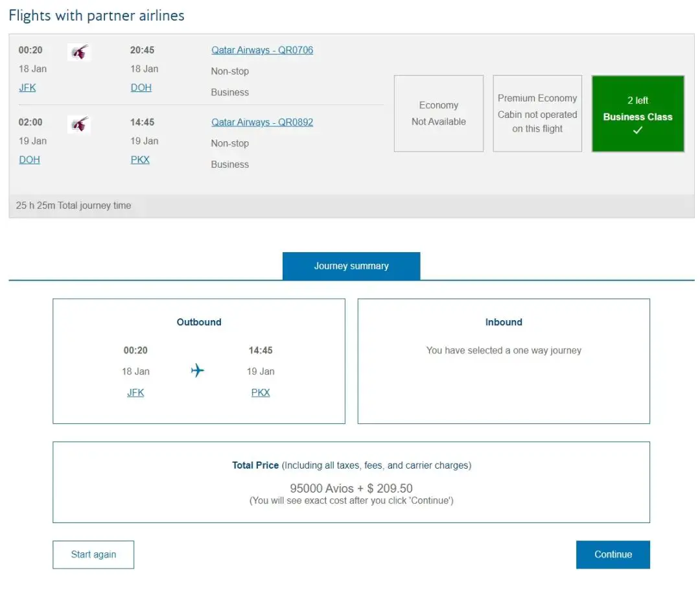The width and height of the screenshot is (700, 597).
Task: Open Qatar Airways - QR0892 flight details
Action: point(262,122)
